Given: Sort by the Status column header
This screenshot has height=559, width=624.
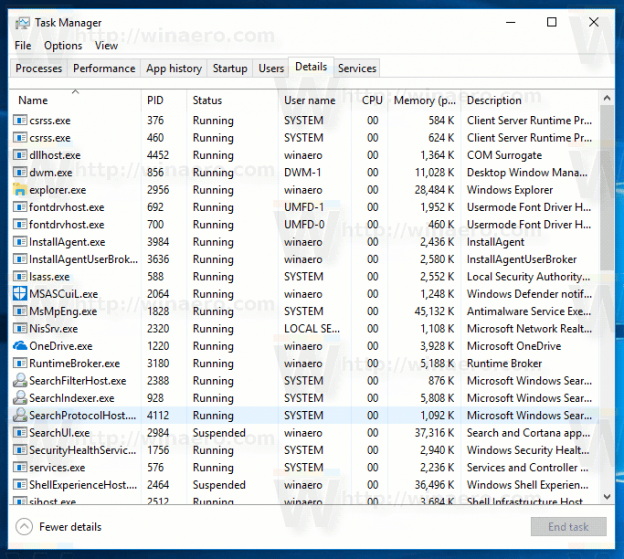Looking at the screenshot, I should pyautogui.click(x=232, y=100).
